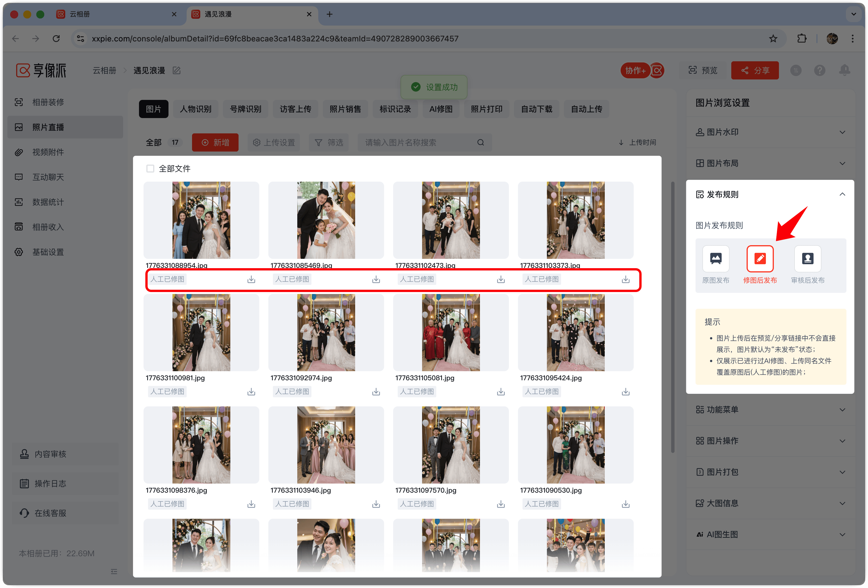Open the 人物识别 tab
This screenshot has height=588, width=868.
(x=195, y=109)
